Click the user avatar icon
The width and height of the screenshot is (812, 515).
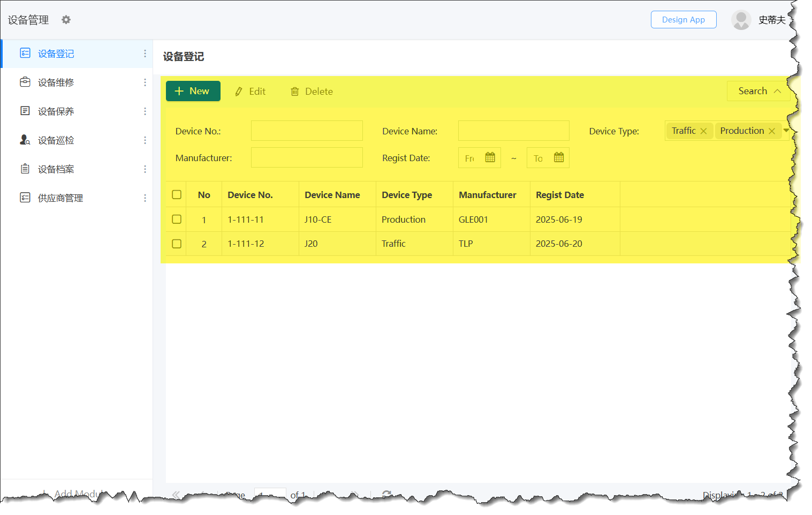(x=741, y=20)
